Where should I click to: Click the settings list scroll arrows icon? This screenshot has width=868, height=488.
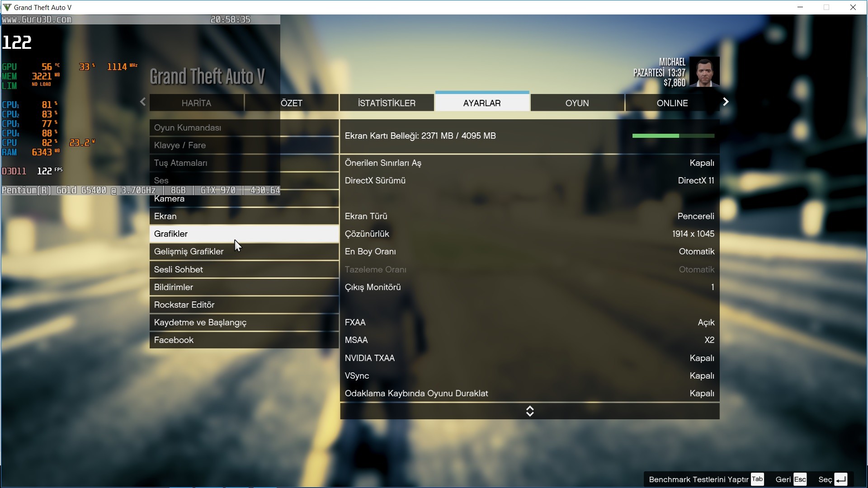[x=530, y=411]
